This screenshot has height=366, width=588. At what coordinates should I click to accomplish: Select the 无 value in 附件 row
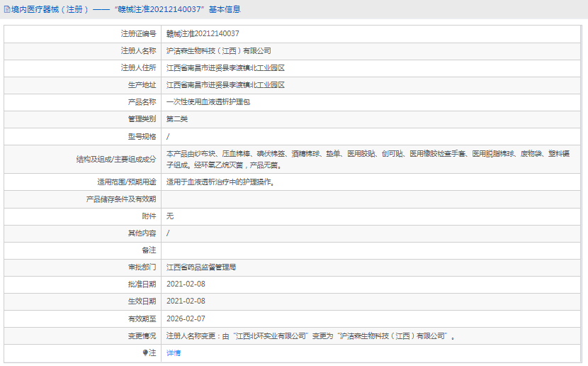pyautogui.click(x=170, y=216)
